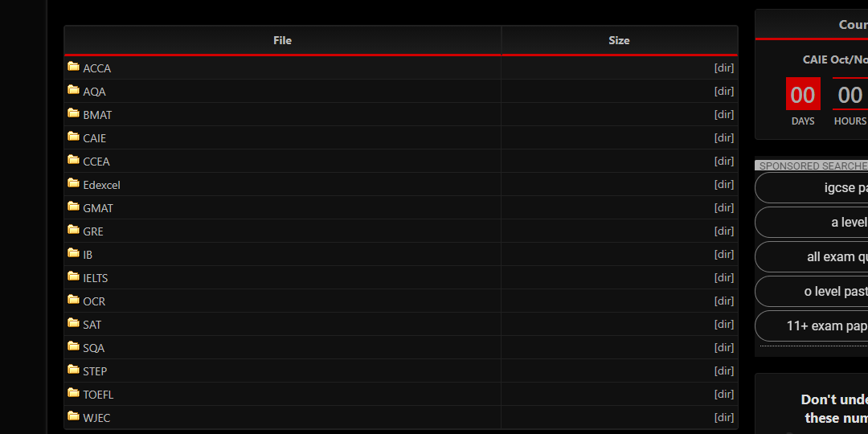The height and width of the screenshot is (434, 868).
Task: Click the red 00 DAYS countdown box
Action: (803, 94)
